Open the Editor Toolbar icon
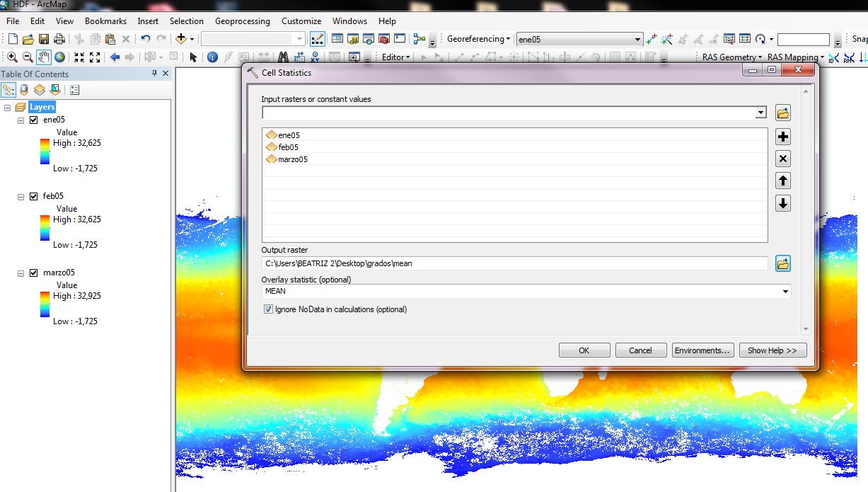 pyautogui.click(x=318, y=39)
